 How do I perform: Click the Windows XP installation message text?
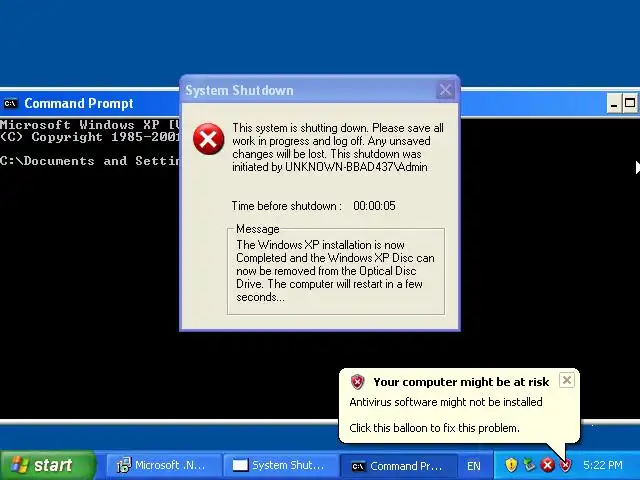pyautogui.click(x=335, y=271)
